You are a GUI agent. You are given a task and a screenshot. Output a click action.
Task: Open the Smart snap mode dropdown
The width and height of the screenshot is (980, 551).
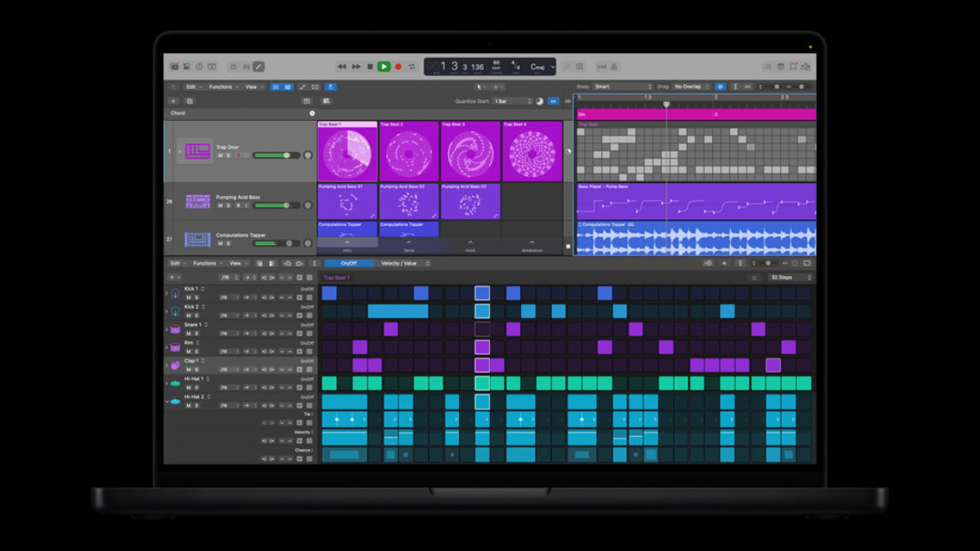pos(621,86)
